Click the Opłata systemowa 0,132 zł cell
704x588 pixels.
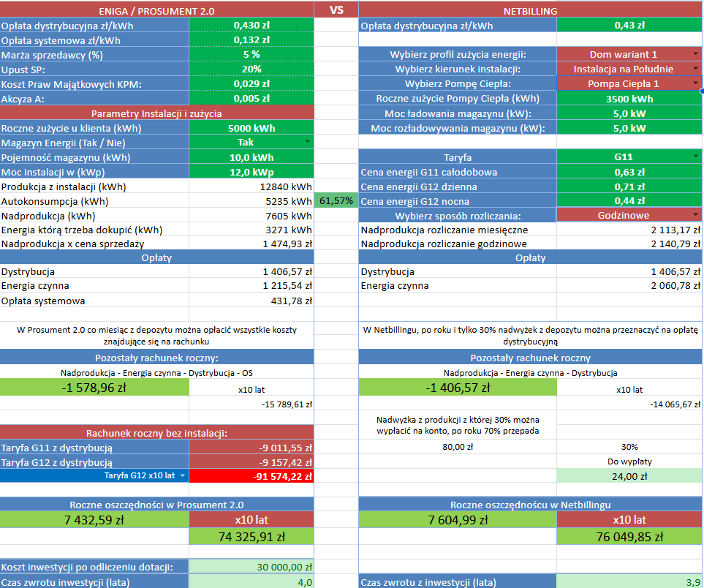pos(251,40)
